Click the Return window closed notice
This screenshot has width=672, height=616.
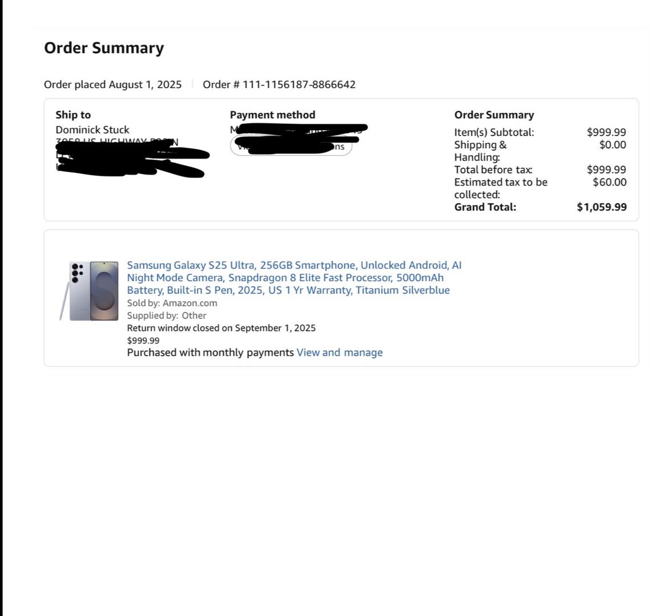(x=221, y=328)
